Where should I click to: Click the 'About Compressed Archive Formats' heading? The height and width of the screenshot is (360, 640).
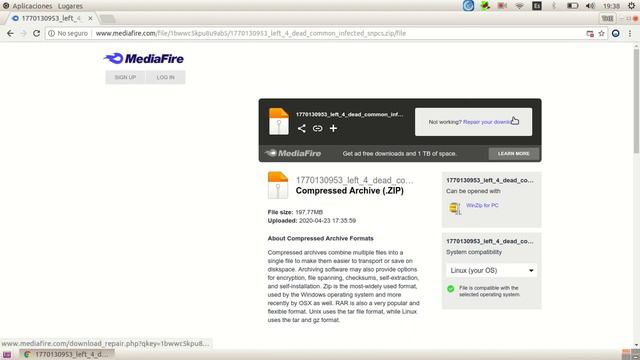point(320,238)
